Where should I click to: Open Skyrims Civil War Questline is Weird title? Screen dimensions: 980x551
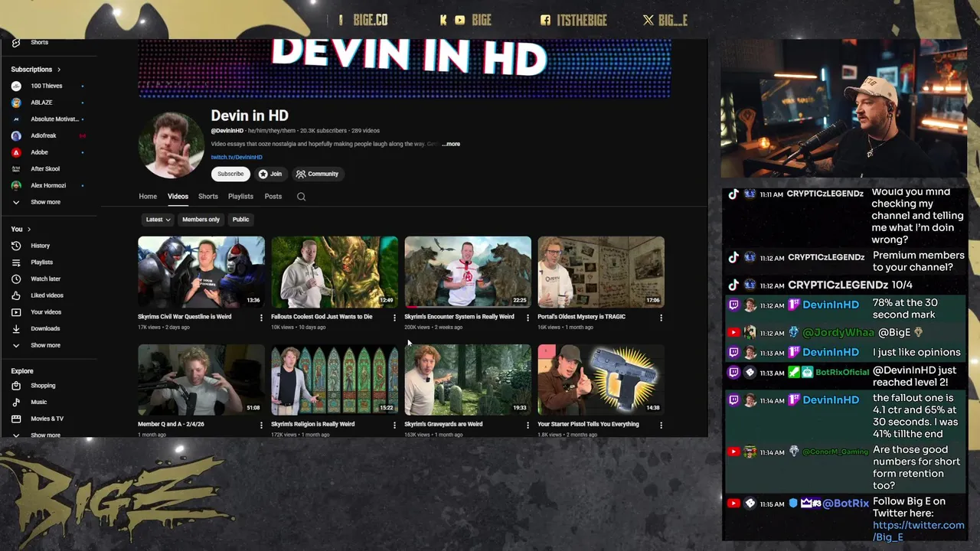pyautogui.click(x=185, y=317)
